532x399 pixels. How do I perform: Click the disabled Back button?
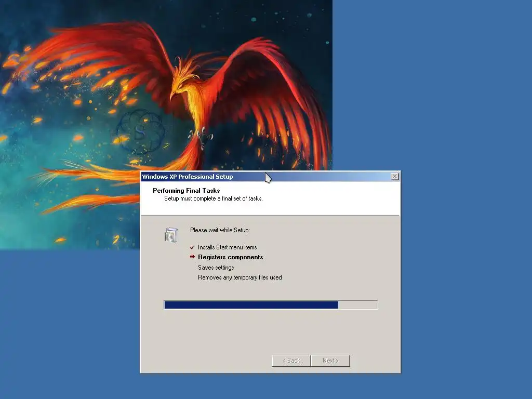[291, 361]
